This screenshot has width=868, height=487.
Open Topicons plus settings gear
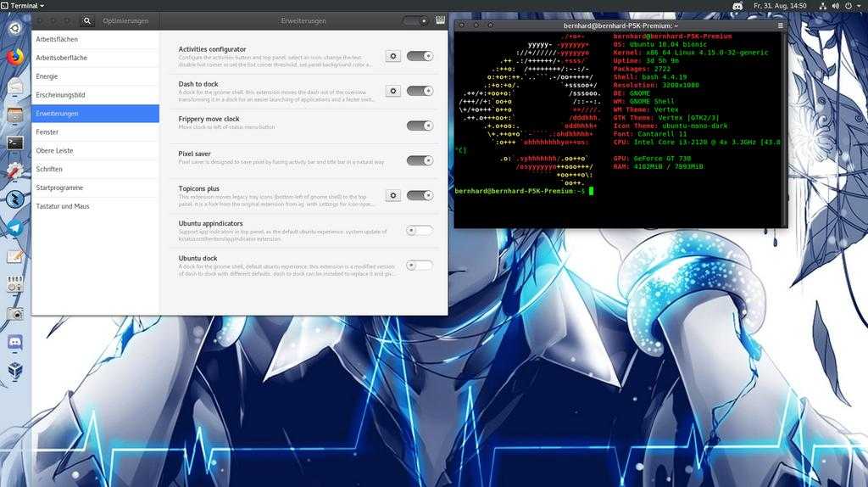coord(392,195)
